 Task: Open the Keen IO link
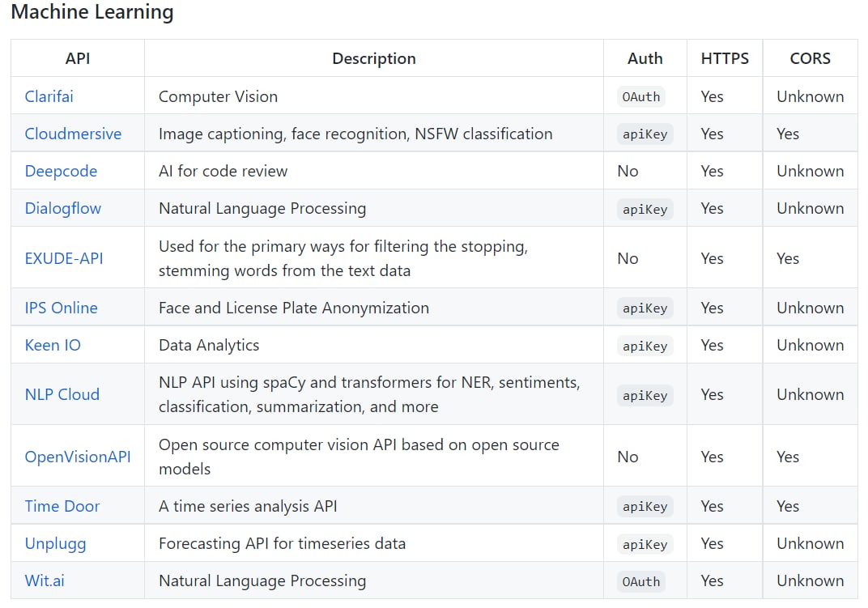click(x=53, y=345)
